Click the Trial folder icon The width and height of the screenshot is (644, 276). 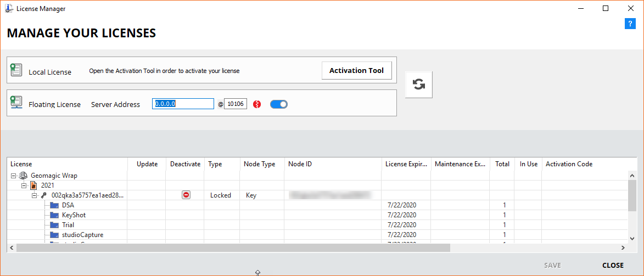54,224
